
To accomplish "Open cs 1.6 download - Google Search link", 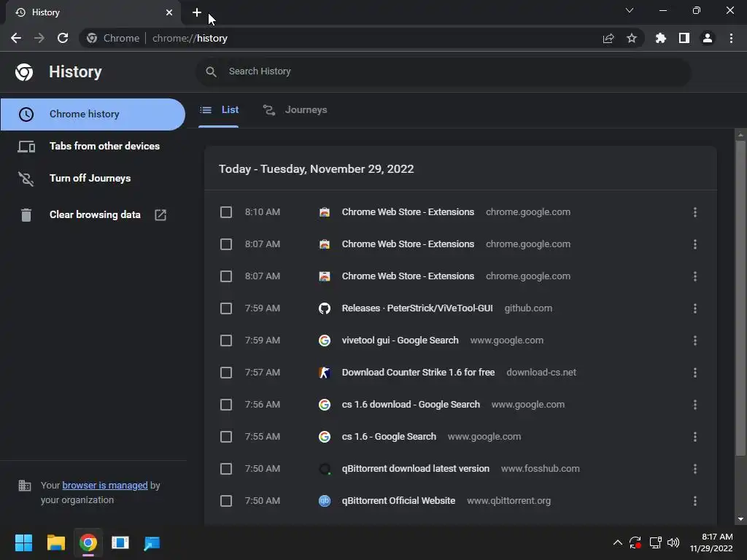I will [411, 405].
